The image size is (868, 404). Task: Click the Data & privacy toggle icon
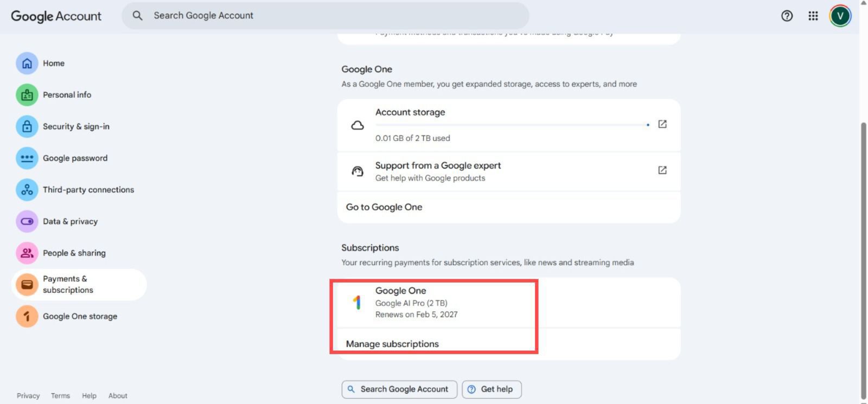pyautogui.click(x=27, y=221)
